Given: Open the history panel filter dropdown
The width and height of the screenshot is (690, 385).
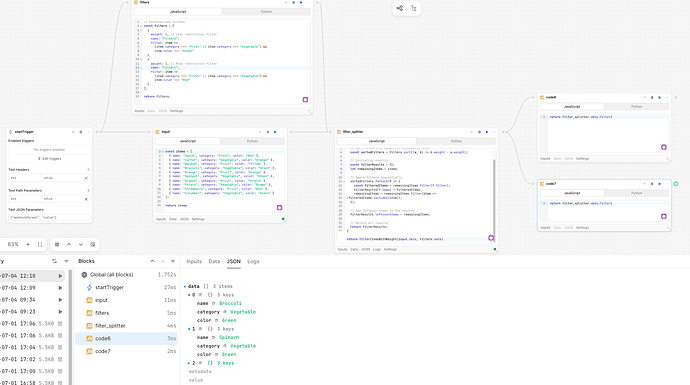Looking at the screenshot, I should click(x=66, y=261).
